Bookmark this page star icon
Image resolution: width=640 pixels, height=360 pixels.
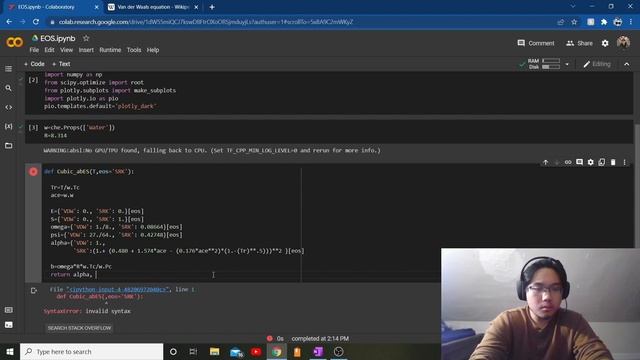click(x=574, y=22)
